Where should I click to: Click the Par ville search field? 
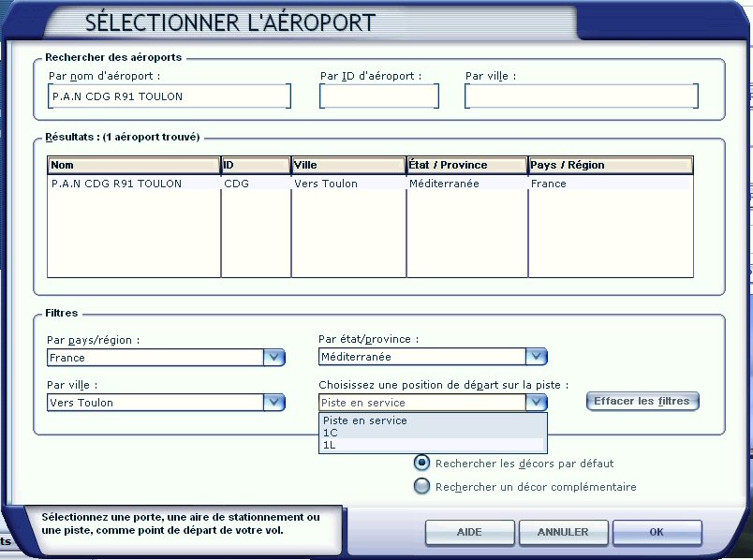pyautogui.click(x=582, y=96)
